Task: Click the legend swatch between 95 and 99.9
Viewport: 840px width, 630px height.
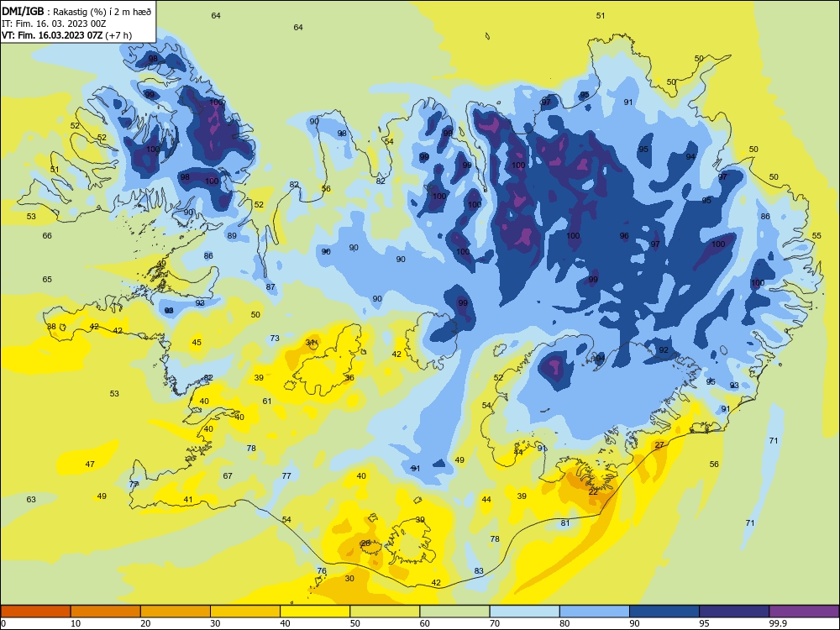Action: (x=734, y=612)
